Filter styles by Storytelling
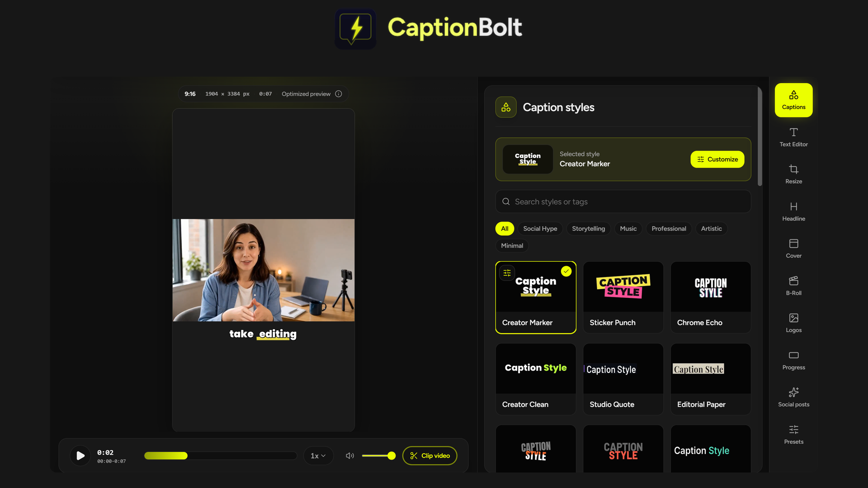This screenshot has width=868, height=488. [588, 229]
